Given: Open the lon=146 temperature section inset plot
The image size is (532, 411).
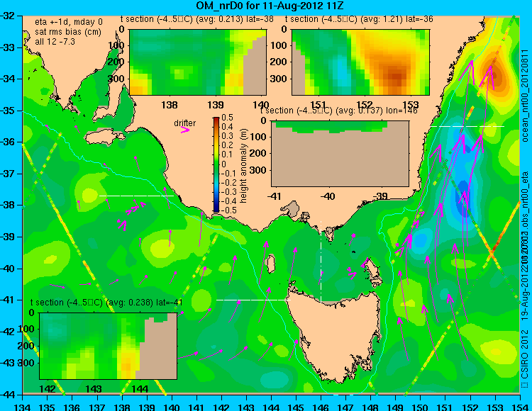Looking at the screenshot, I should (x=340, y=154).
